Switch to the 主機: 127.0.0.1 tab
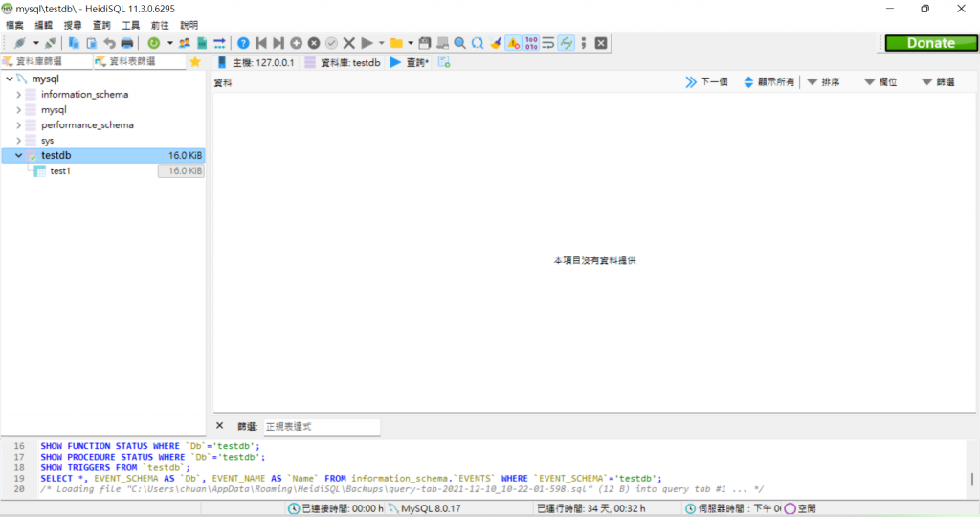The image size is (980, 517). click(x=256, y=62)
